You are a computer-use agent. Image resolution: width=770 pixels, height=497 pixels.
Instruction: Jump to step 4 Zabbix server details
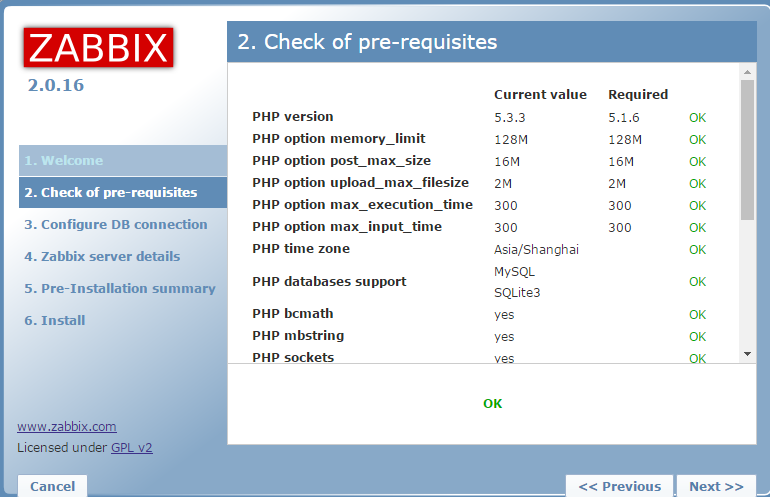(x=102, y=257)
